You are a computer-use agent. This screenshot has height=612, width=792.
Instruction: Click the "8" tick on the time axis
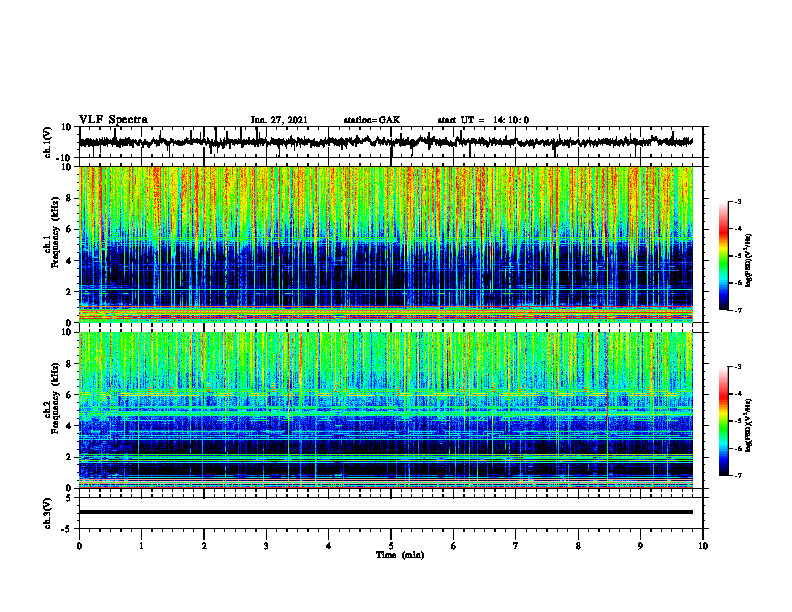(578, 546)
